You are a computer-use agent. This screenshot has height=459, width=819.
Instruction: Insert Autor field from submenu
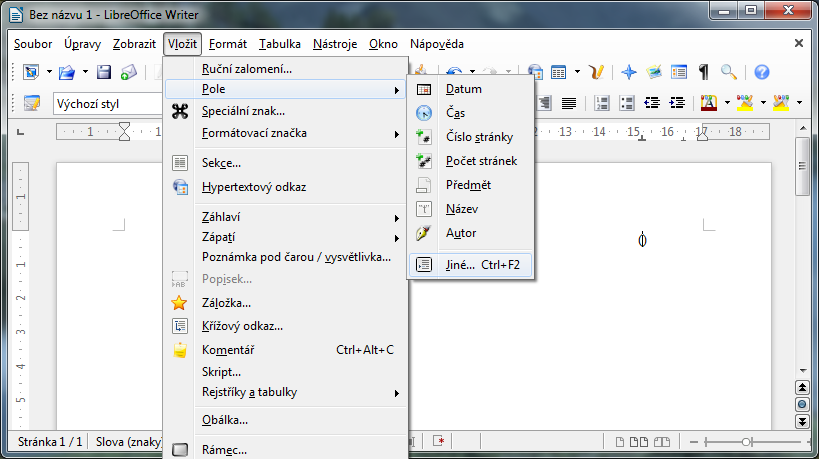pos(471,233)
